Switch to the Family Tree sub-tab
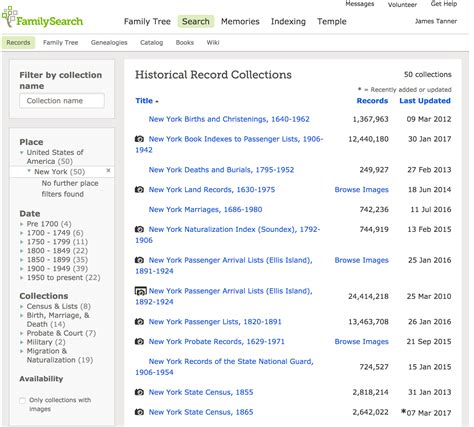 [60, 43]
